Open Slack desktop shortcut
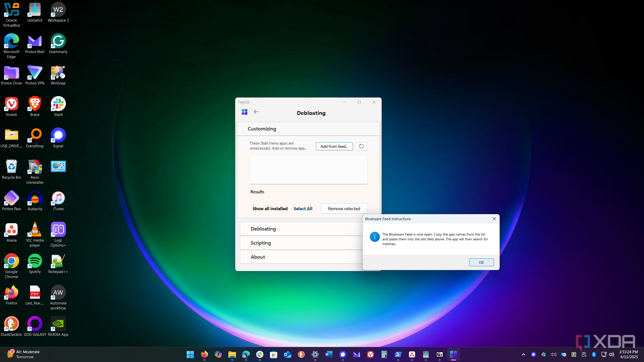This screenshot has height=362, width=644. pos(58,107)
